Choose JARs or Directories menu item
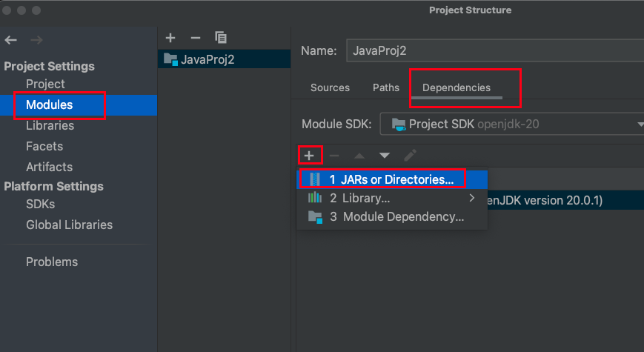The height and width of the screenshot is (352, 644). pyautogui.click(x=392, y=179)
